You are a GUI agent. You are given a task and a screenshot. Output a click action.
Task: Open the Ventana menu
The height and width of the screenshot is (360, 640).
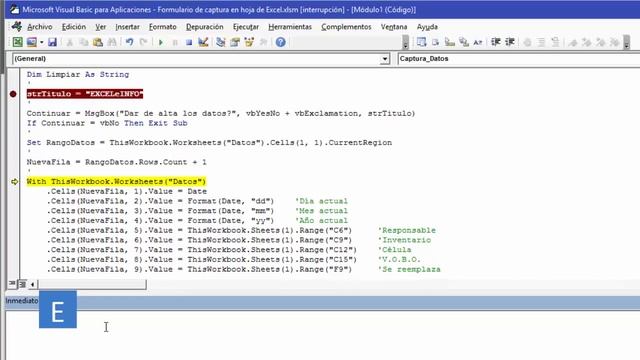[x=394, y=27]
